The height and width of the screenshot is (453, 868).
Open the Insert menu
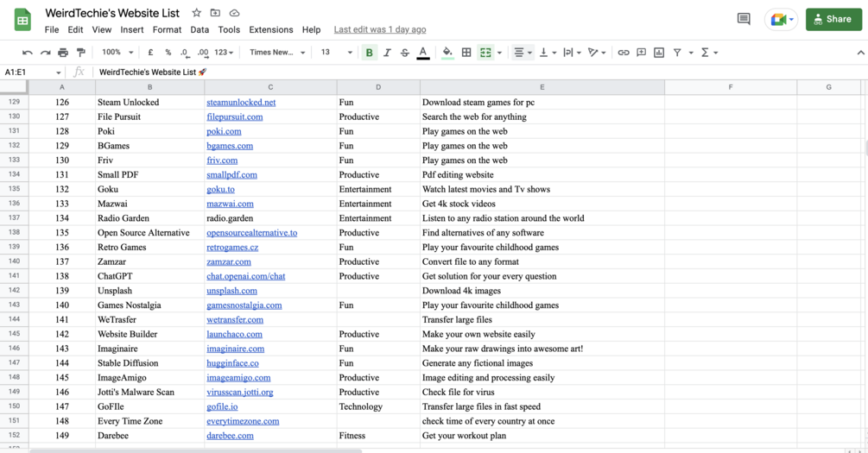pos(132,30)
